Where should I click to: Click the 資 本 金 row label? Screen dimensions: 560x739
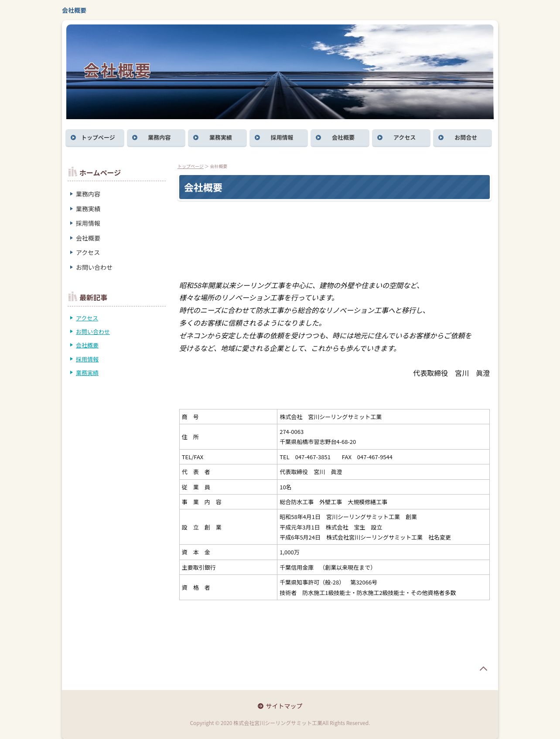tap(196, 552)
